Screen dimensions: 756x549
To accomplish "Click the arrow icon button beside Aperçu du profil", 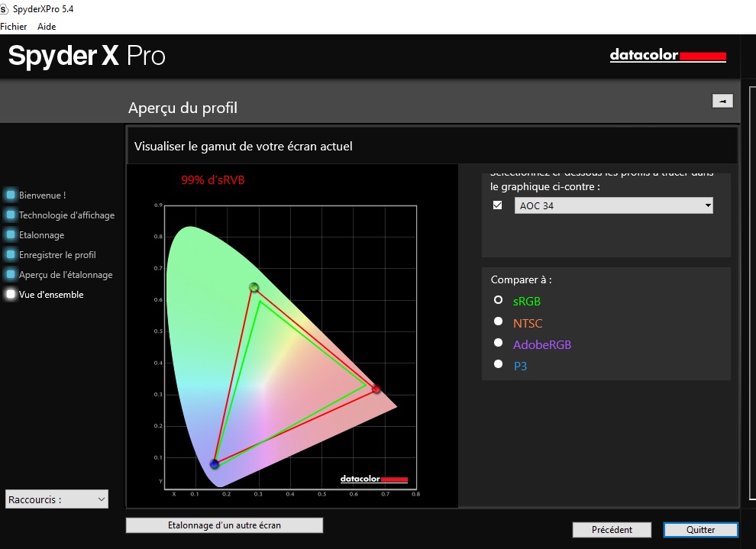I will 722,101.
